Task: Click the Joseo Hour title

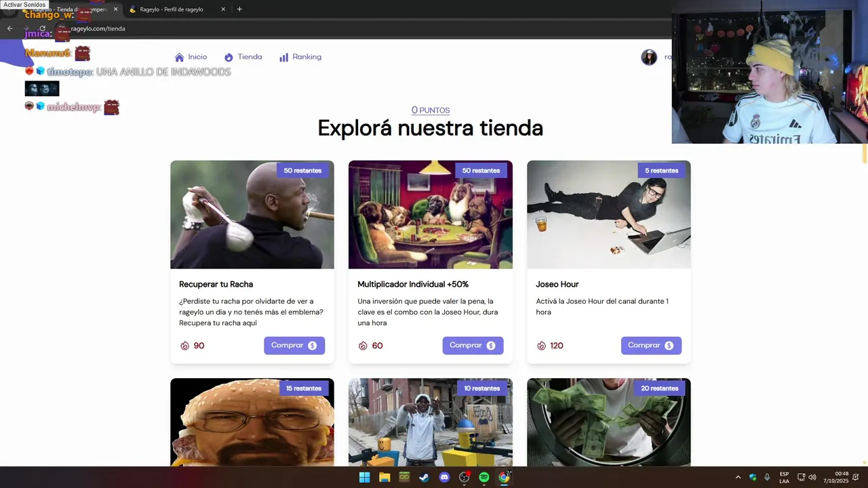Action: 557,284
